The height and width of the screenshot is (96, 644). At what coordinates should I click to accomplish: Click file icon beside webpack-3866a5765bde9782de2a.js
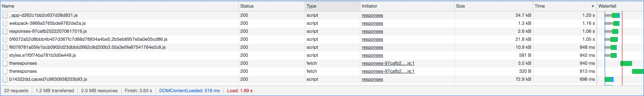pyautogui.click(x=5, y=23)
